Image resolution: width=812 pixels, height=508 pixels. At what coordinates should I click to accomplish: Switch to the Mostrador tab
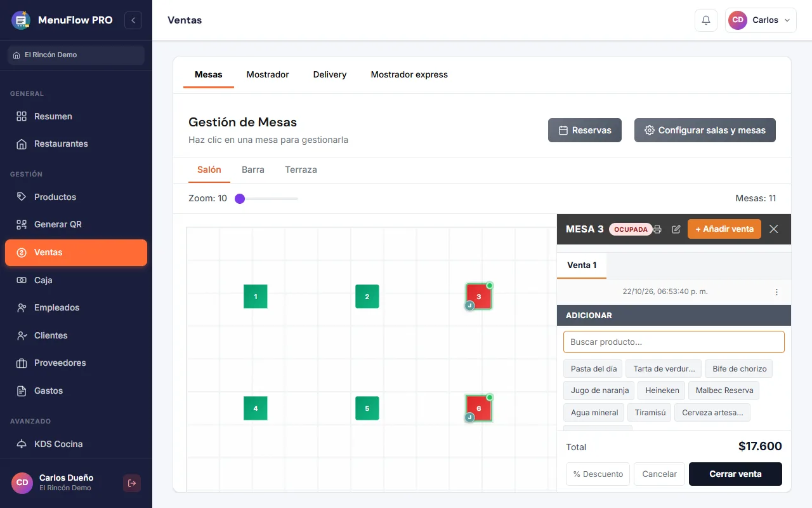pos(268,74)
